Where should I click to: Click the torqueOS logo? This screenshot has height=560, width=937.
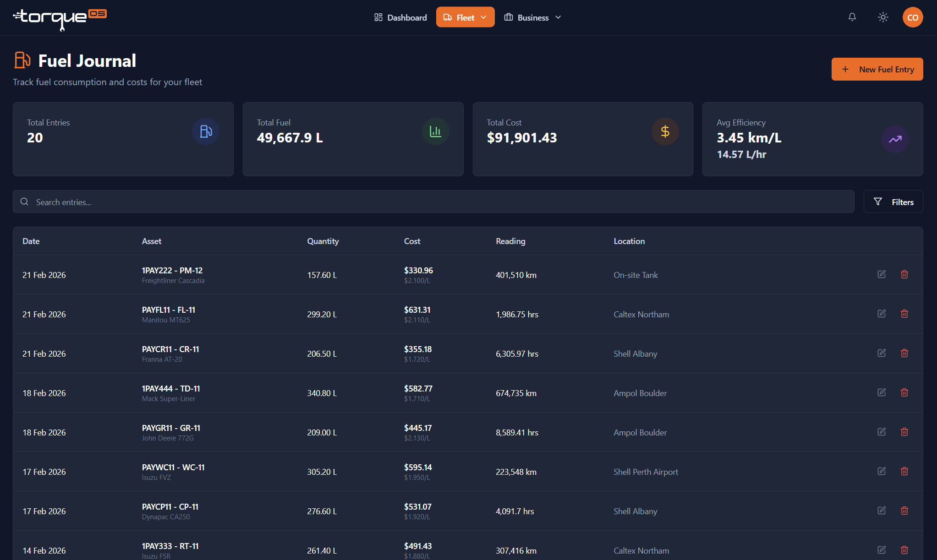tap(60, 19)
